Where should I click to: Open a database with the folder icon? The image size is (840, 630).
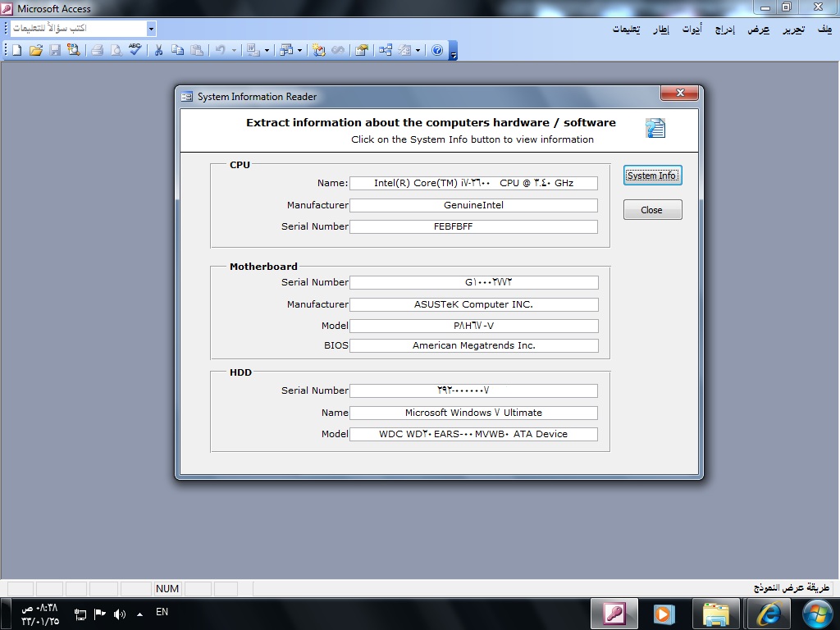(36, 50)
